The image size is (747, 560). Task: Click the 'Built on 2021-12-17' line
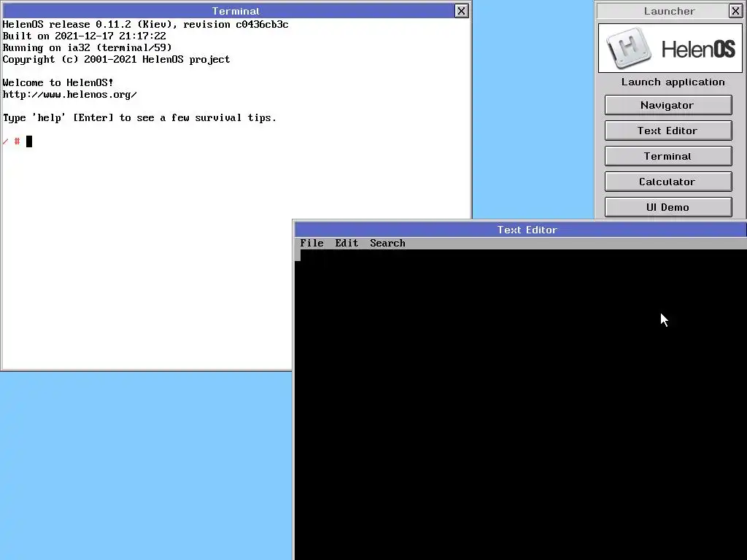85,36
